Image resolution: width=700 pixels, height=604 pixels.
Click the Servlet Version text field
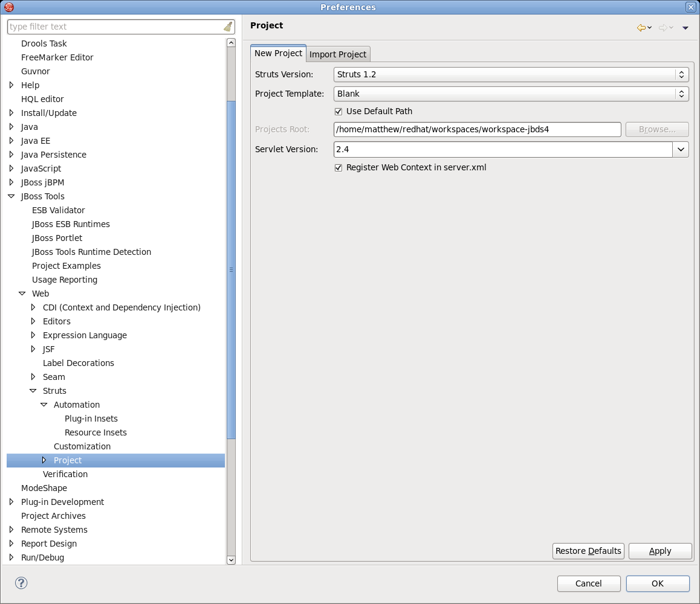point(503,149)
